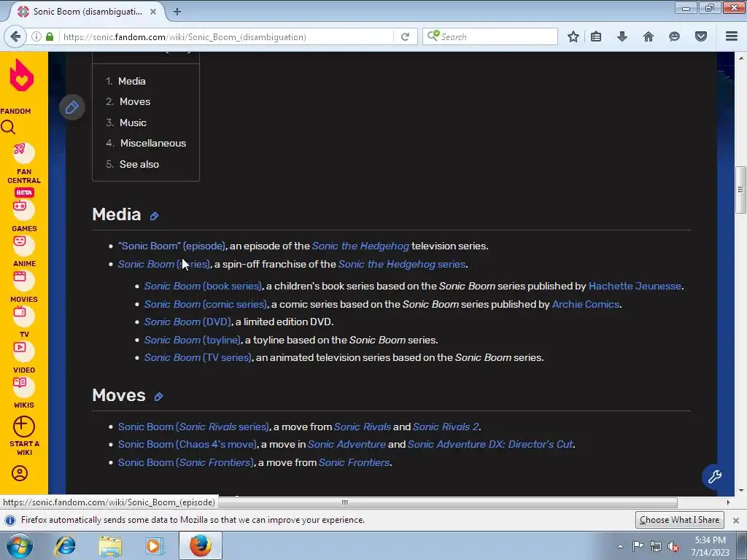Open the Games sidebar icon
The image size is (747, 560).
click(x=23, y=209)
